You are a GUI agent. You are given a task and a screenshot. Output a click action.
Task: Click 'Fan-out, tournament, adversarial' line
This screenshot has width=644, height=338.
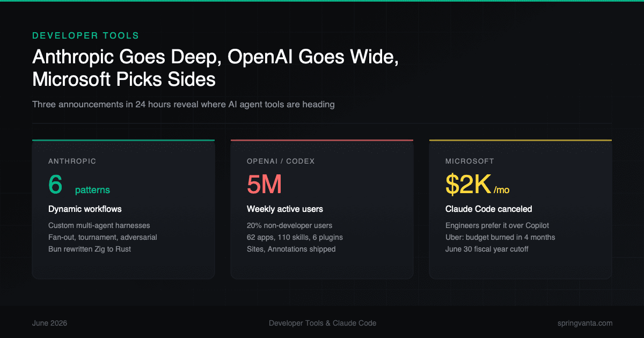pos(103,237)
